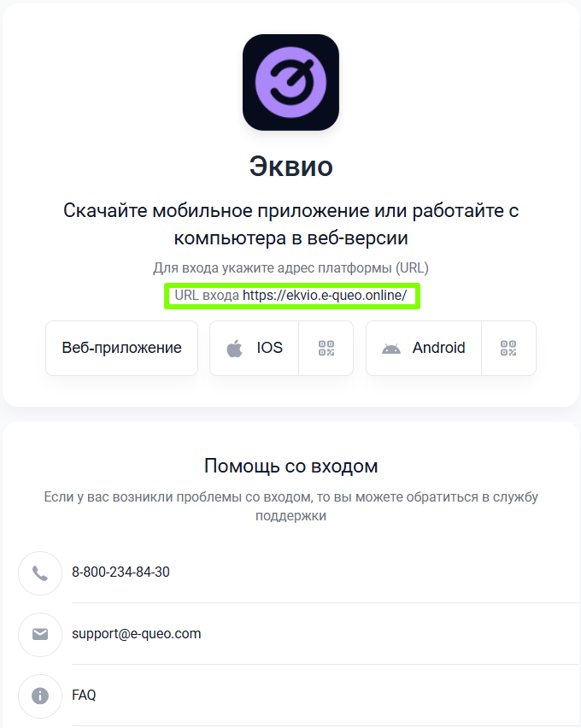Open the Веб-приложение button
The height and width of the screenshot is (728, 581).
[x=121, y=348]
